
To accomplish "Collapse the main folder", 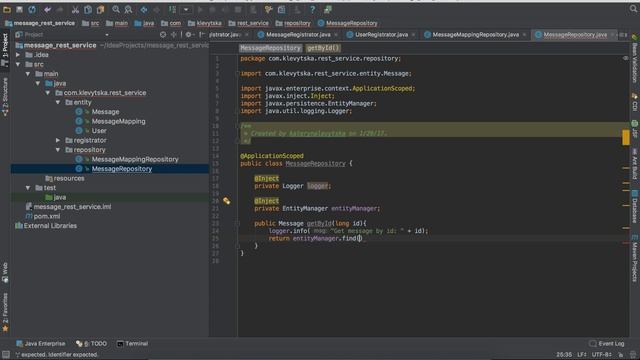I will coord(28,74).
